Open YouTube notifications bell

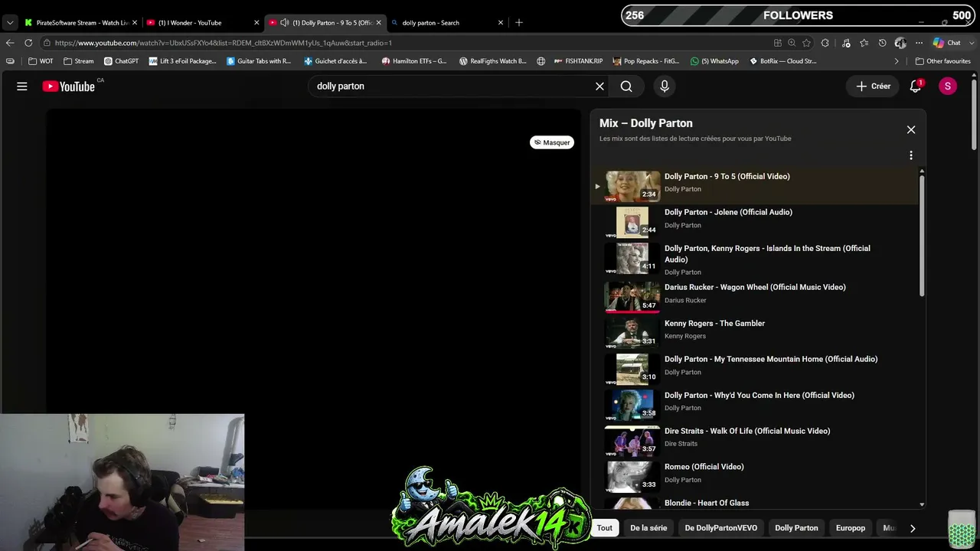(x=916, y=86)
